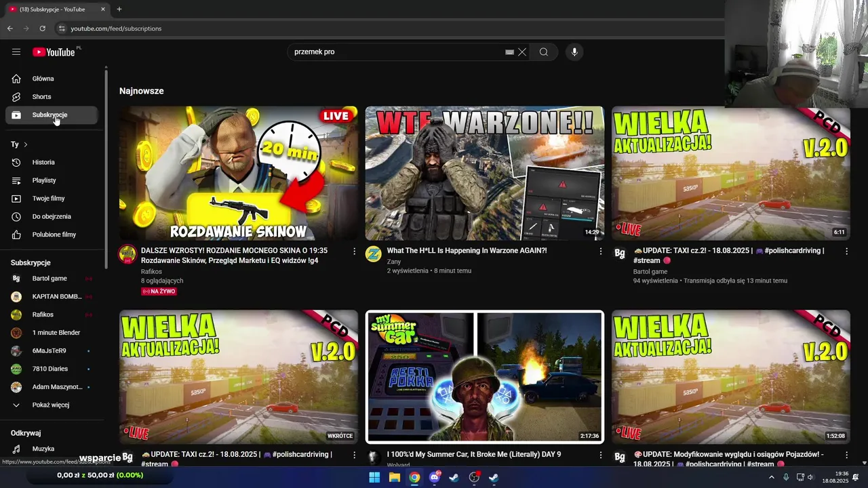This screenshot has height=488, width=868.
Task: Open Zany channel avatar under Warzone video
Action: coord(374,254)
